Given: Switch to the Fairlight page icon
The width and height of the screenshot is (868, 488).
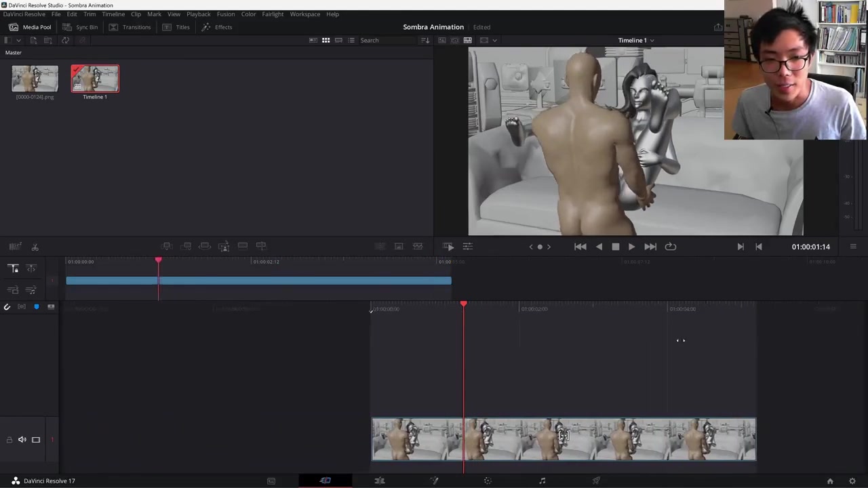Looking at the screenshot, I should pos(542,481).
